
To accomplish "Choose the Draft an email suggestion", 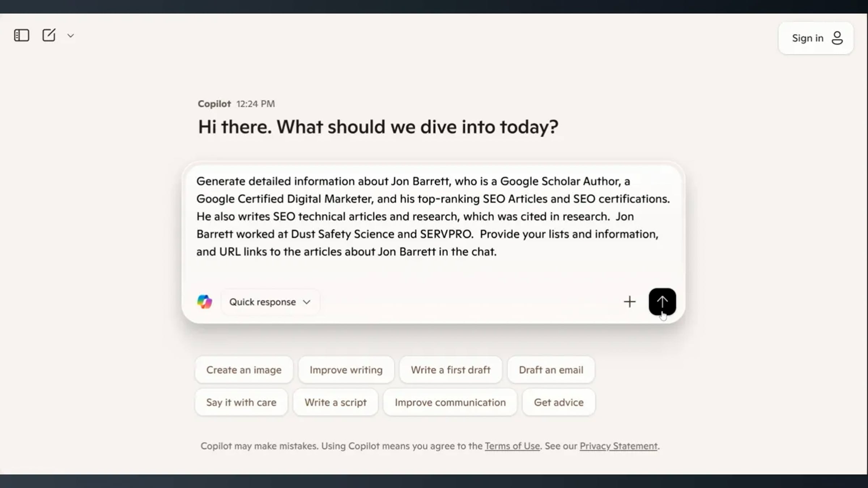I will [x=551, y=370].
